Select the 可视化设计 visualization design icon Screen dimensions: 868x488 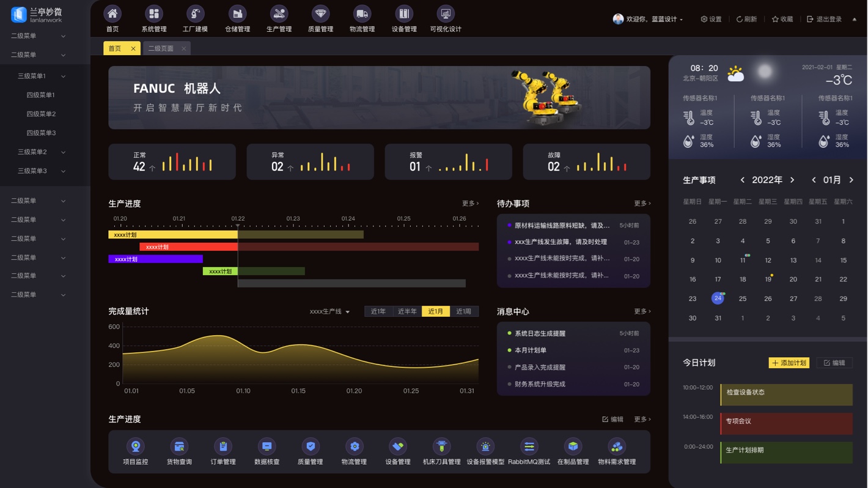[x=445, y=14]
